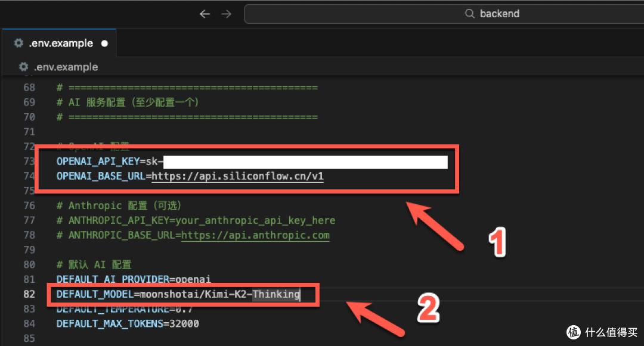Click line number 82
Screen dimensions: 644x346
coord(29,294)
